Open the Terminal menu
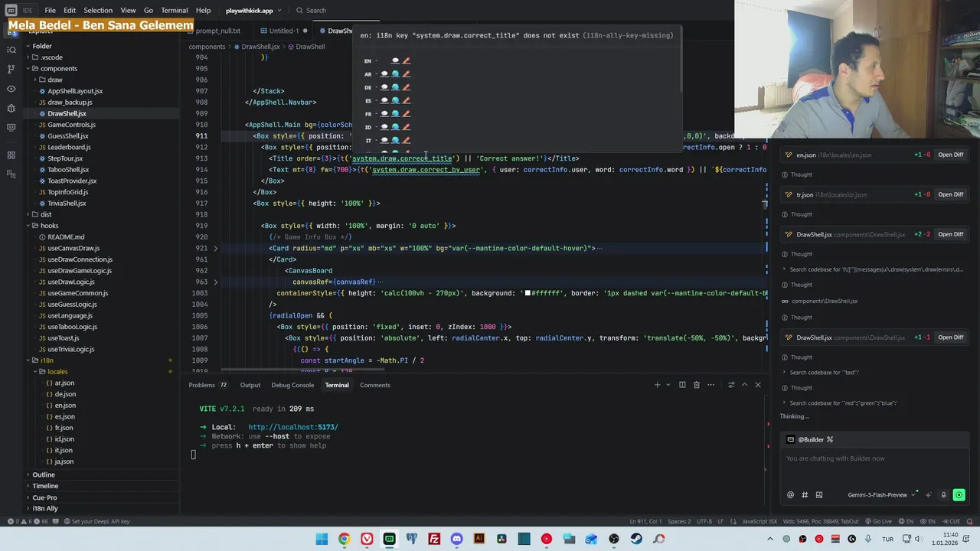 click(x=174, y=11)
